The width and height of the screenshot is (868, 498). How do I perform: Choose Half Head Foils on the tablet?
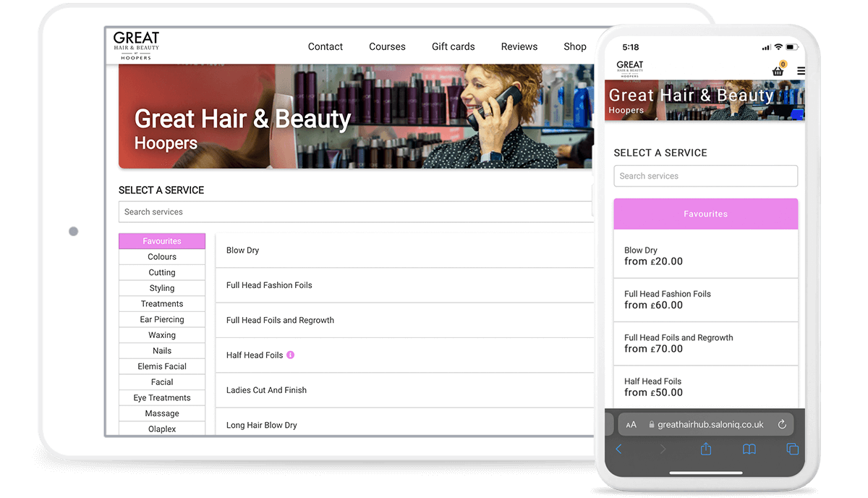[404, 355]
